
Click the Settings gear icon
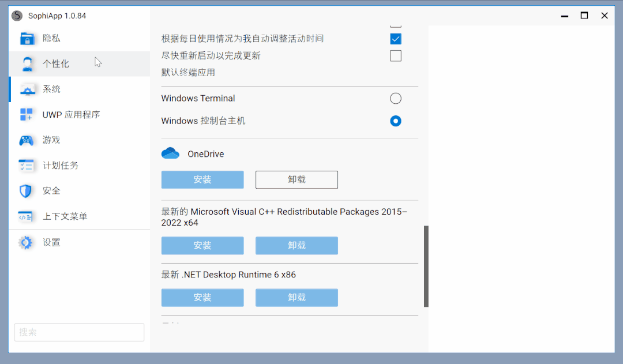click(25, 242)
